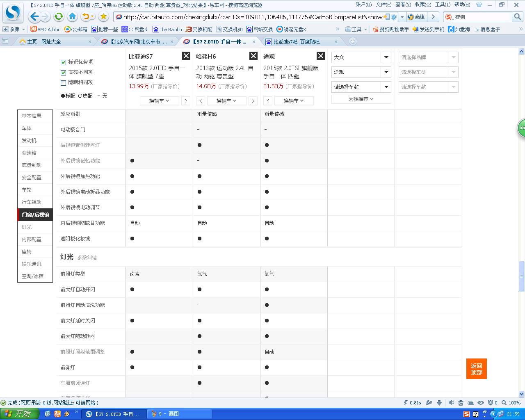Image resolution: width=525 pixels, height=420 pixels.
Task: Open the 查看 menu
Action: pos(403,5)
